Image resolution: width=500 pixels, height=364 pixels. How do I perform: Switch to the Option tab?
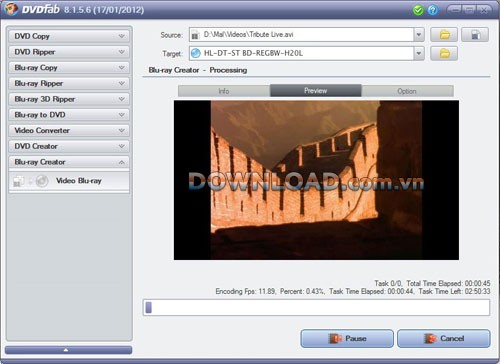click(407, 91)
